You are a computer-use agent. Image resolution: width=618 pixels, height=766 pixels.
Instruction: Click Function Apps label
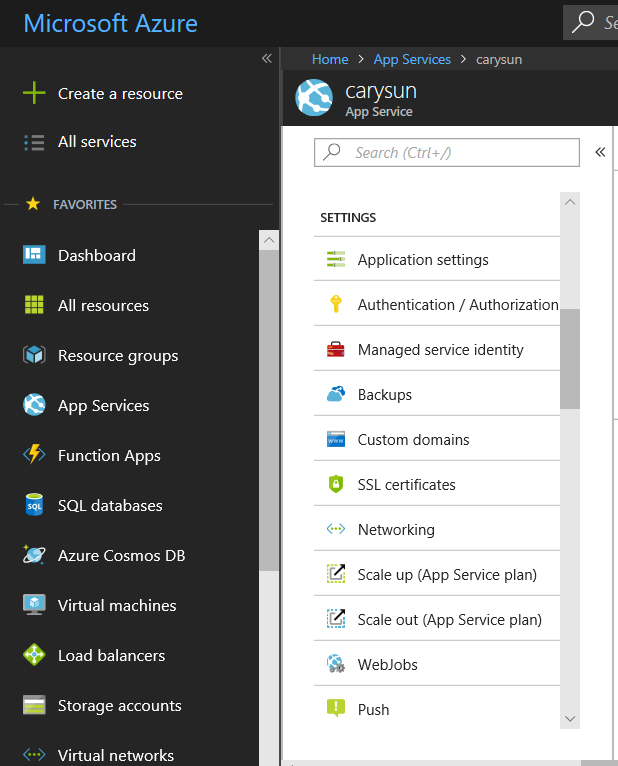(109, 456)
